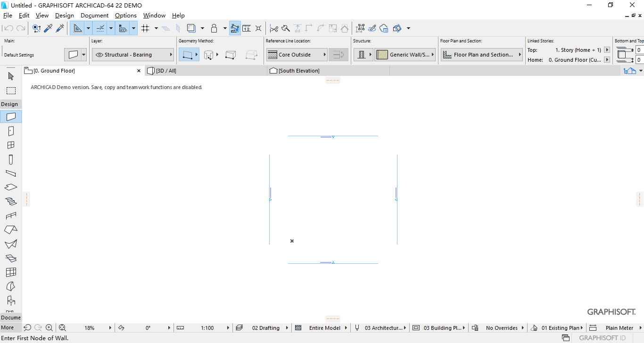
Task: Select the Window tool
Action: point(11,145)
